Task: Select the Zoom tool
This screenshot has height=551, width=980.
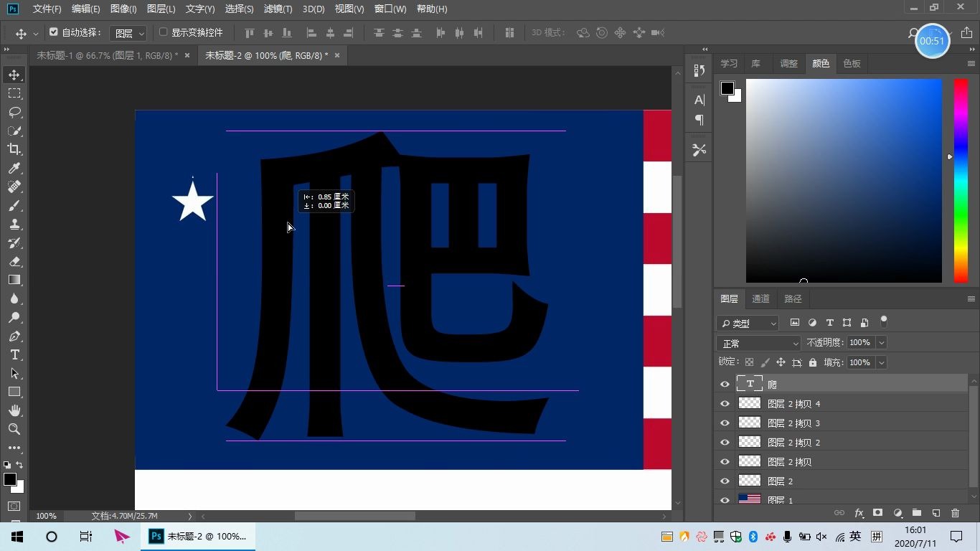Action: 14,429
